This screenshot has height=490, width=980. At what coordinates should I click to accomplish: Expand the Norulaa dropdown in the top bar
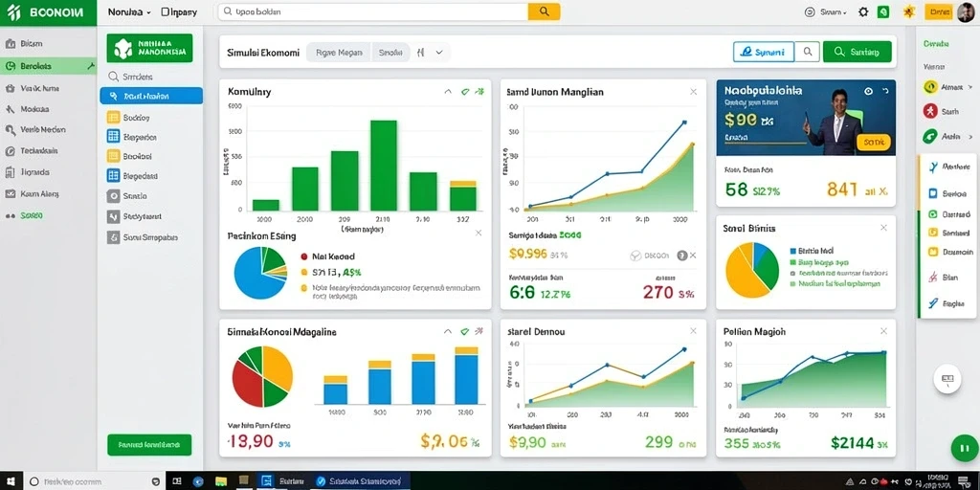pyautogui.click(x=129, y=11)
